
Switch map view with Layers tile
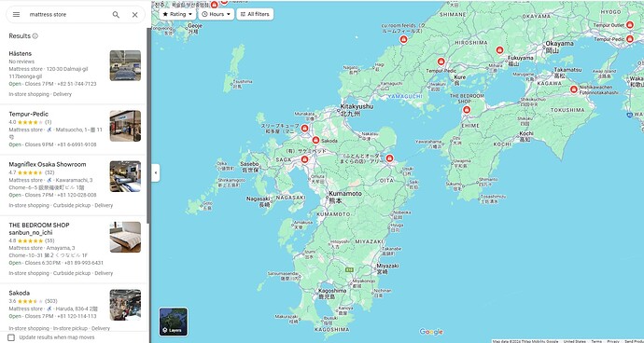pos(174,322)
